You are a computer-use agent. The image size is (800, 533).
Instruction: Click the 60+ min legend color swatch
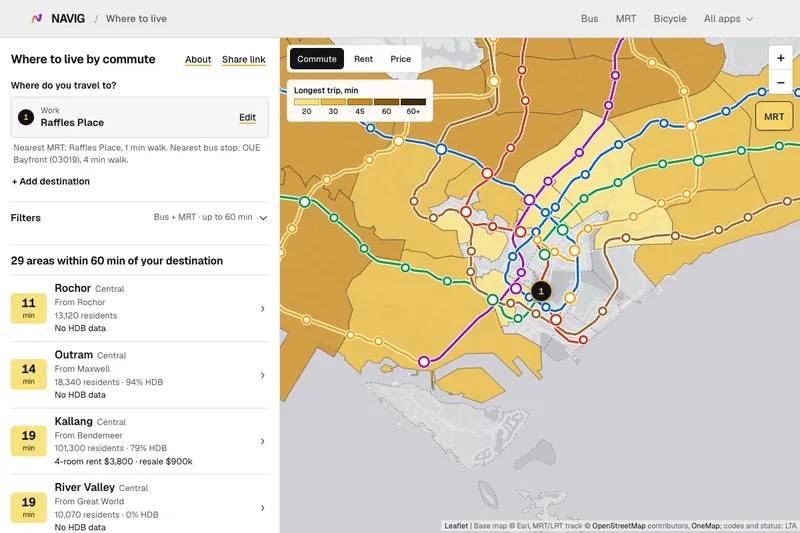[413, 101]
